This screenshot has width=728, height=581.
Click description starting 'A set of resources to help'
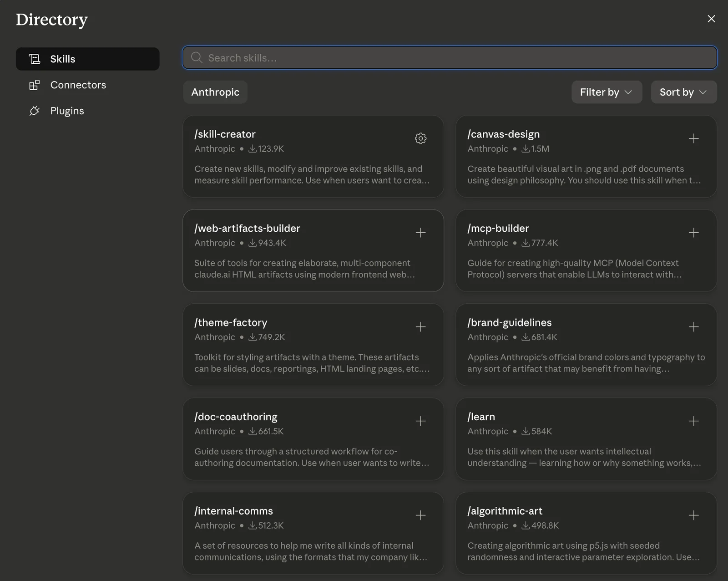pyautogui.click(x=311, y=552)
